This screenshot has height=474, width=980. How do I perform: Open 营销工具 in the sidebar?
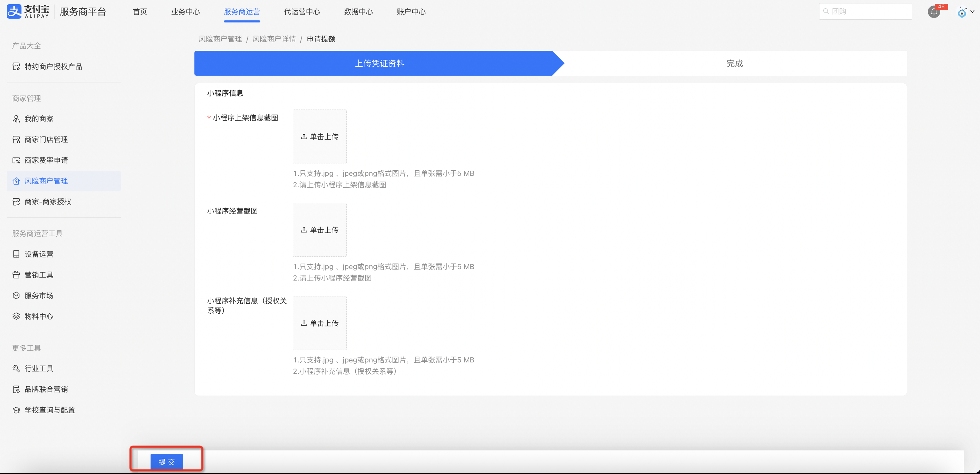click(39, 275)
